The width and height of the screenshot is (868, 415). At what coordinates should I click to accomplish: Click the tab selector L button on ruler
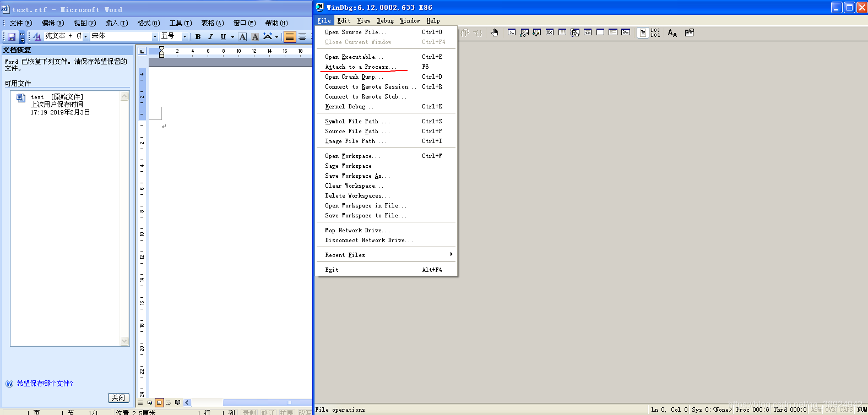point(142,51)
